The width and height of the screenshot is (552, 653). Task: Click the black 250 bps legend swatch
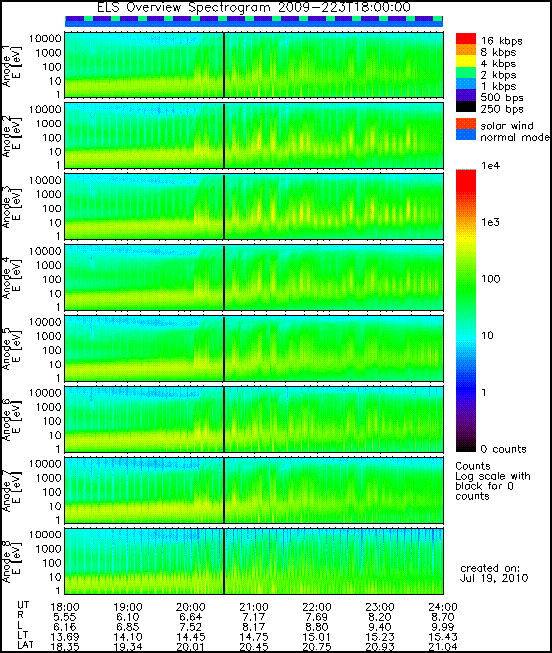pyautogui.click(x=465, y=107)
